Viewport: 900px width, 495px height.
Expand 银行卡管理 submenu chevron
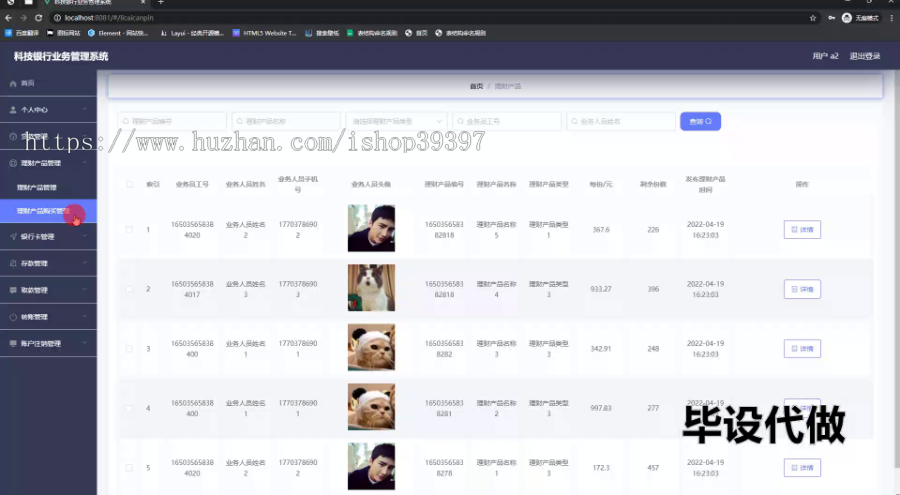pos(84,237)
